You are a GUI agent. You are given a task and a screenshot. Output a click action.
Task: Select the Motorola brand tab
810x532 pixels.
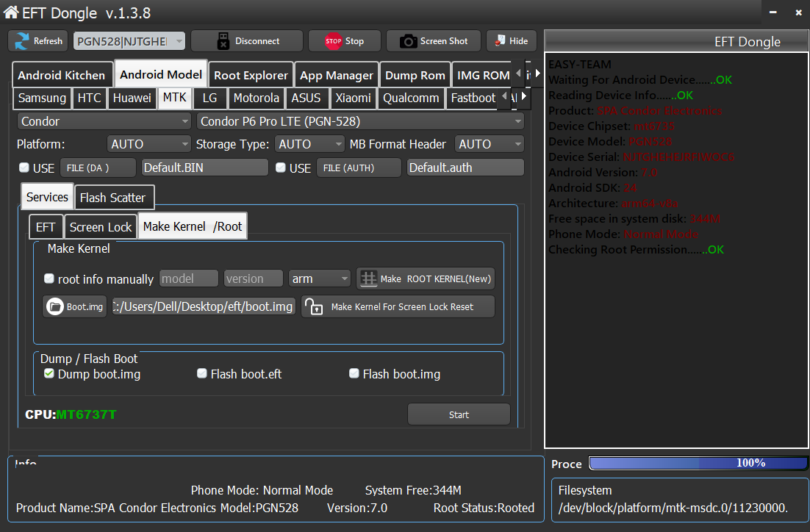tap(257, 98)
